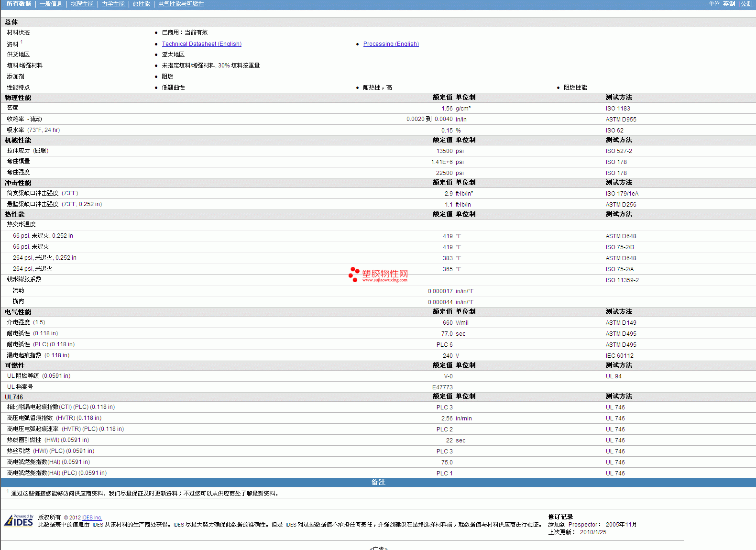Screen dimensions: 756x550
Task: Click the 热变形温度 row label
Action: [21, 224]
